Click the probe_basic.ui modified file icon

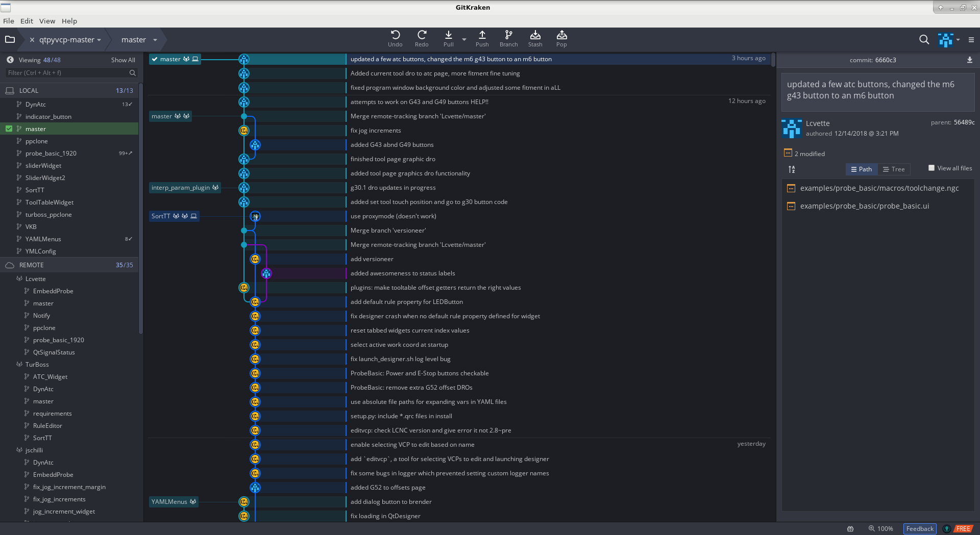791,206
